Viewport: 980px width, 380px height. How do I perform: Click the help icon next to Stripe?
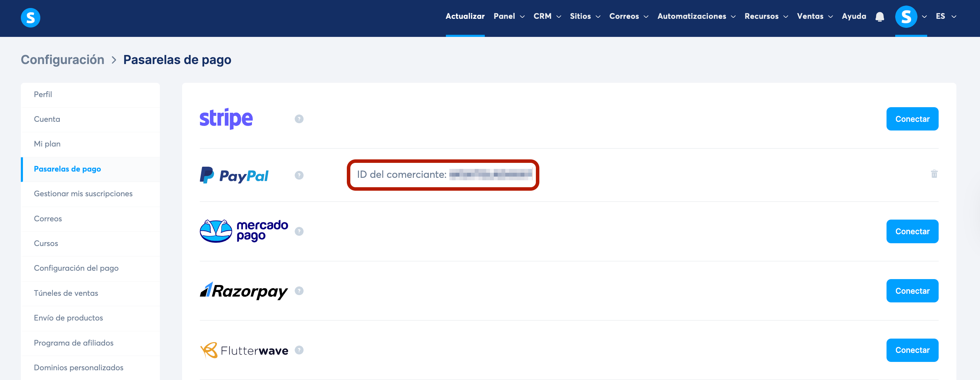coord(299,119)
